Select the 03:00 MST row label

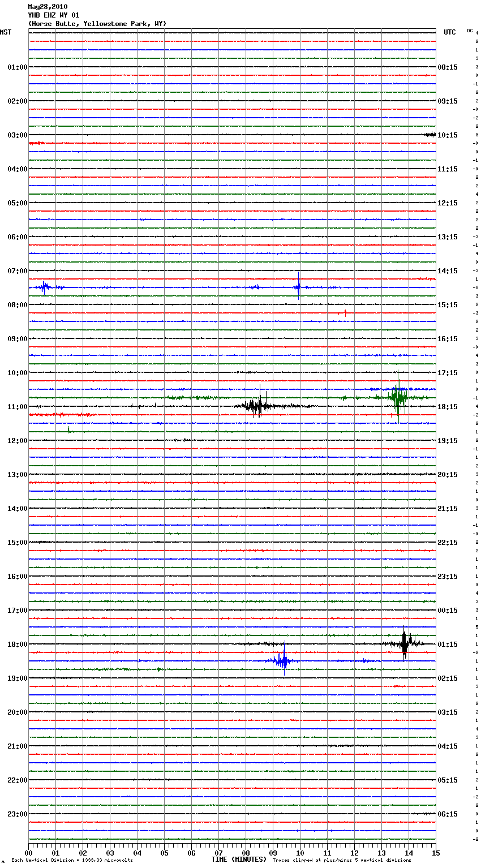click(x=17, y=135)
